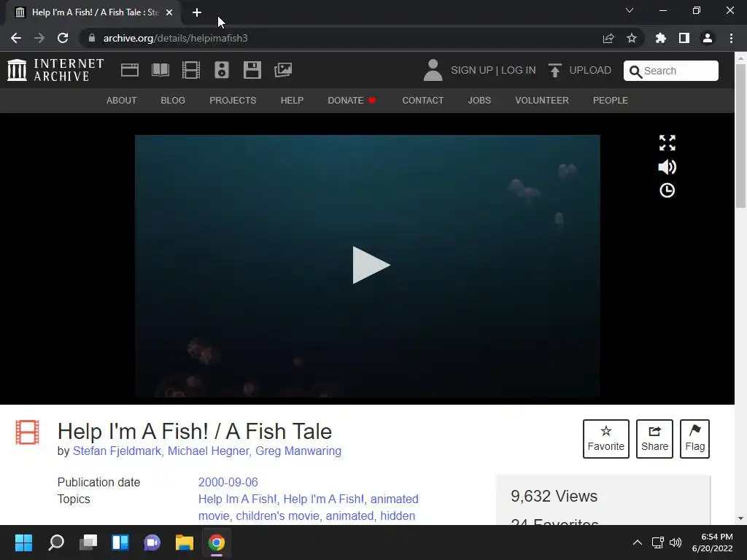Viewport: 747px width, 560px height.
Task: Show hidden system tray icons chevron
Action: 637,542
